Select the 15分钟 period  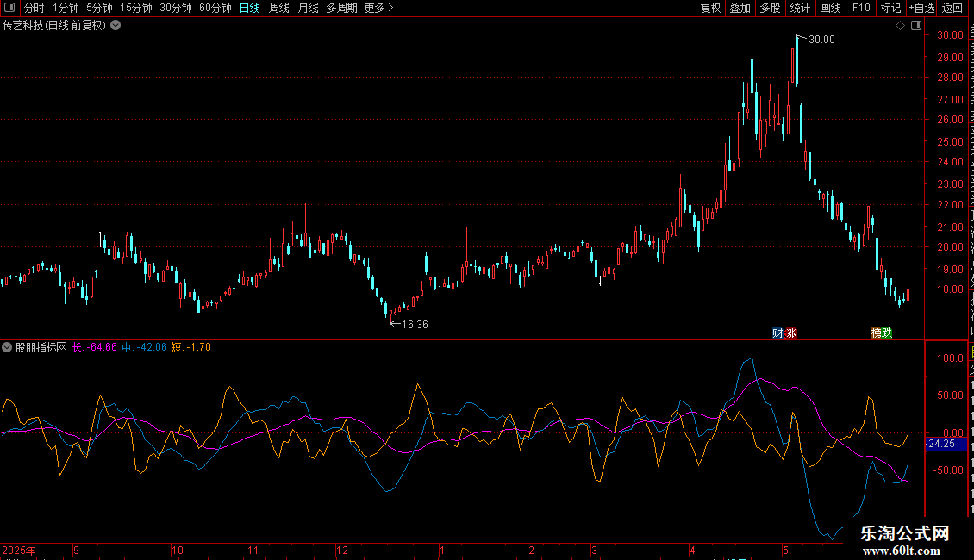pos(136,8)
